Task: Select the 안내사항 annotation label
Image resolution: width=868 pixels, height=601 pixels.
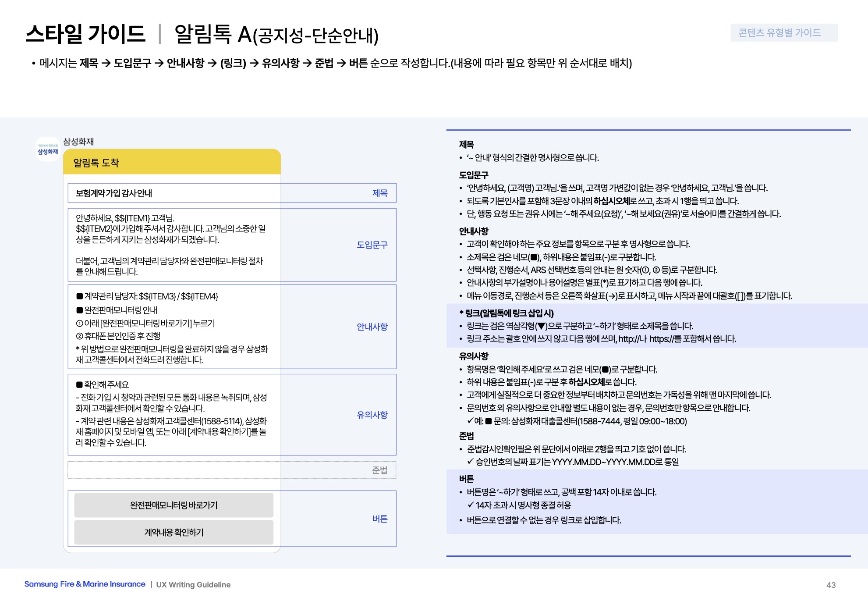Action: pos(372,327)
